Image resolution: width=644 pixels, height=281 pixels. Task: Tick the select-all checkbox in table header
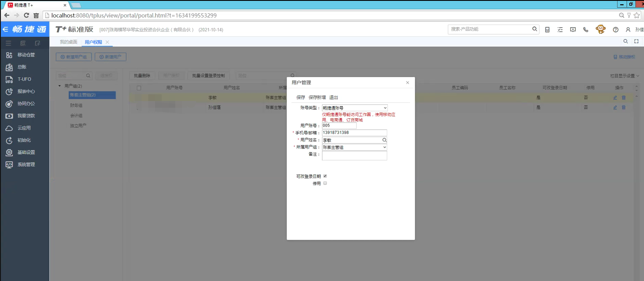click(139, 88)
